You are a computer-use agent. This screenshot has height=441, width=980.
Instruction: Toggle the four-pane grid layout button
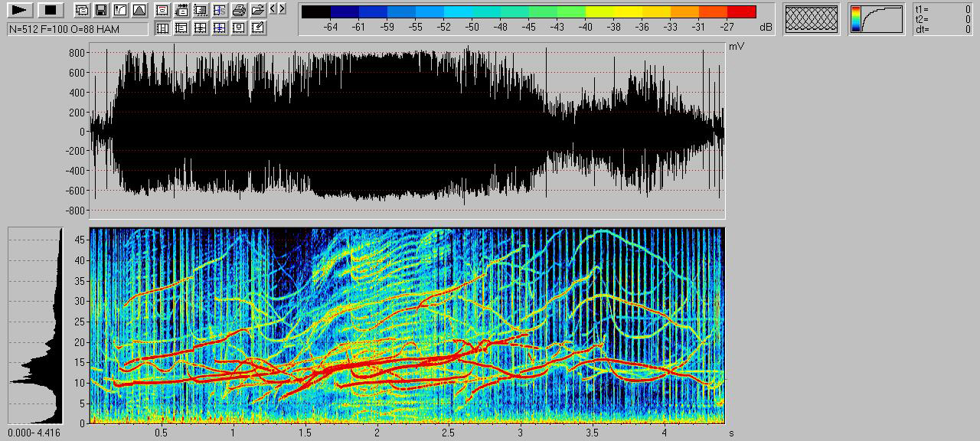pyautogui.click(x=201, y=28)
